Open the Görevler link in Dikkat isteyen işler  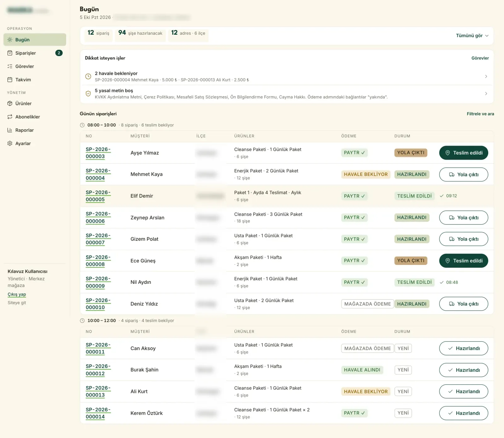[480, 58]
